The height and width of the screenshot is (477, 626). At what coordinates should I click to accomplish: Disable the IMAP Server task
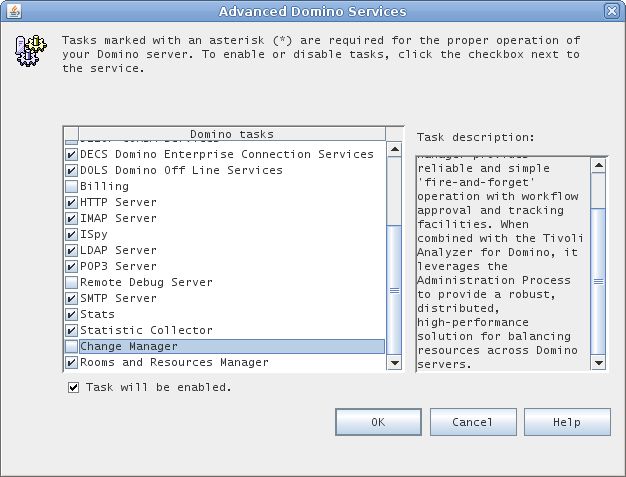click(x=71, y=218)
